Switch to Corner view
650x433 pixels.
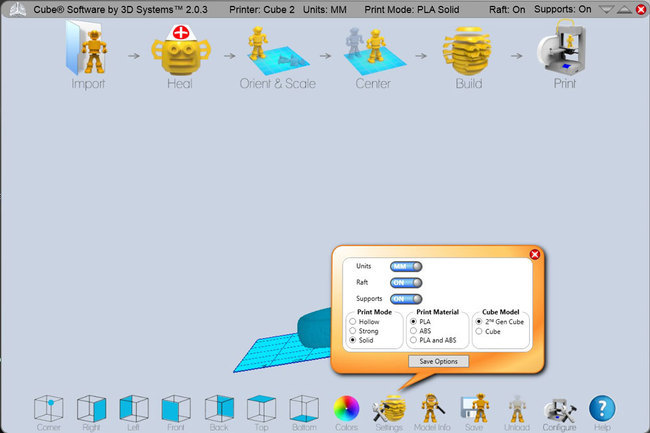click(x=49, y=408)
